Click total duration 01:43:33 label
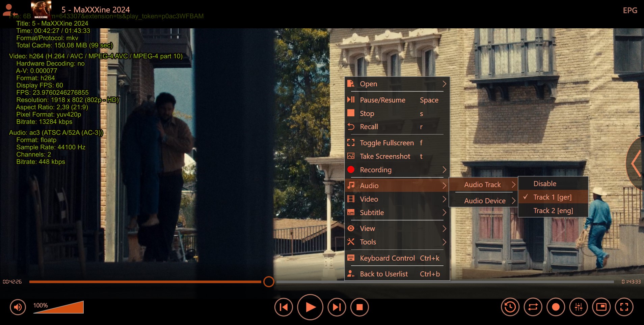 (x=631, y=282)
